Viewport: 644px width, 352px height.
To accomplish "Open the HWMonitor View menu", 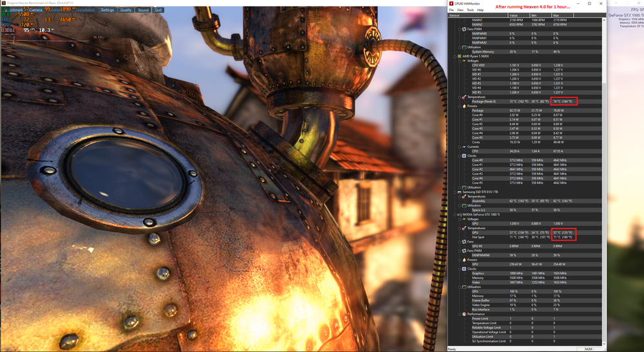I will coord(460,10).
